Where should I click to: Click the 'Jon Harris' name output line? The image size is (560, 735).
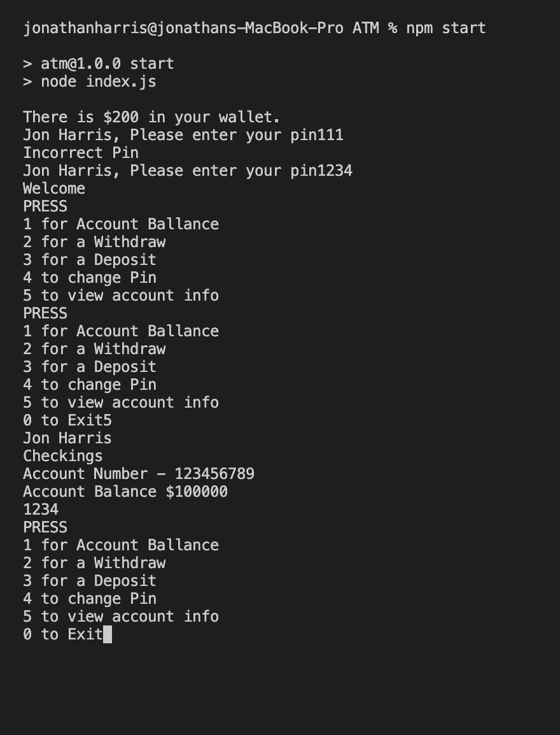pos(67,438)
